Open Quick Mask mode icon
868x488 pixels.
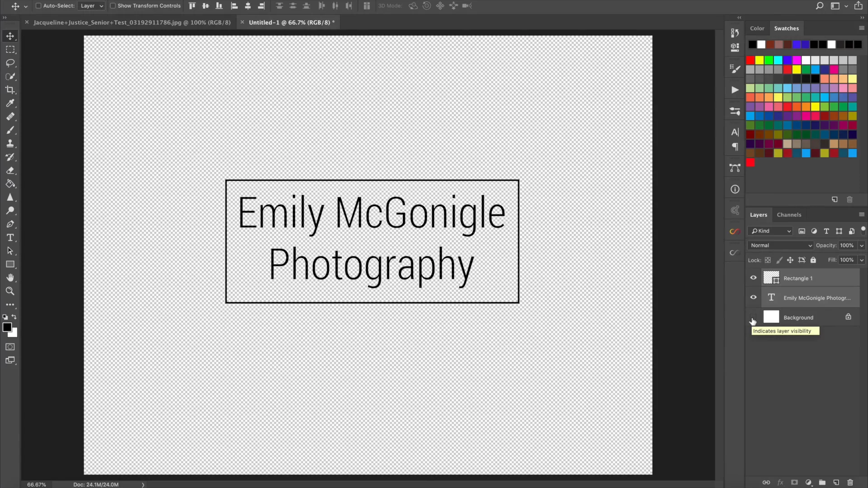click(10, 347)
